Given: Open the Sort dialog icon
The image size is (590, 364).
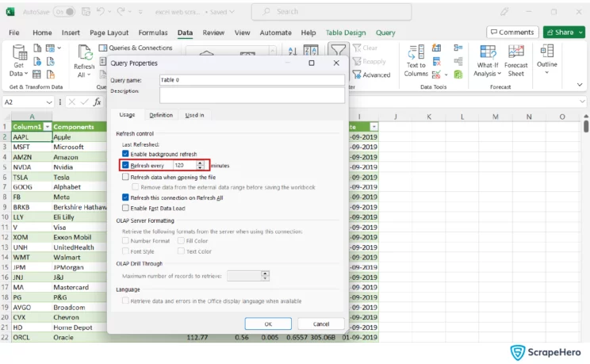Looking at the screenshot, I should tap(311, 51).
